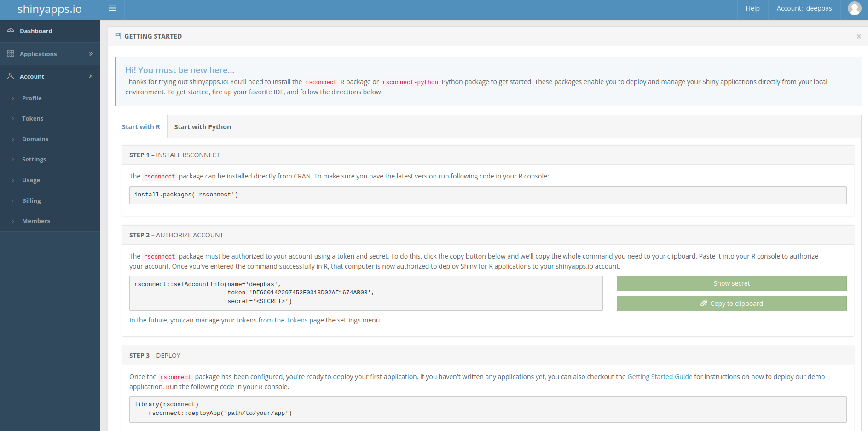Select the Start with R tab
868x431 pixels.
coord(141,127)
